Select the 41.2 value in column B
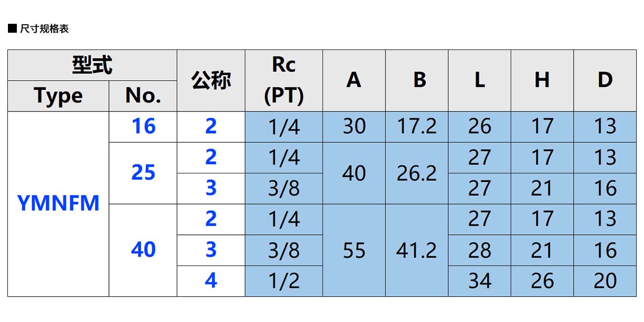Screen dimensions: 644x322 click(x=417, y=251)
